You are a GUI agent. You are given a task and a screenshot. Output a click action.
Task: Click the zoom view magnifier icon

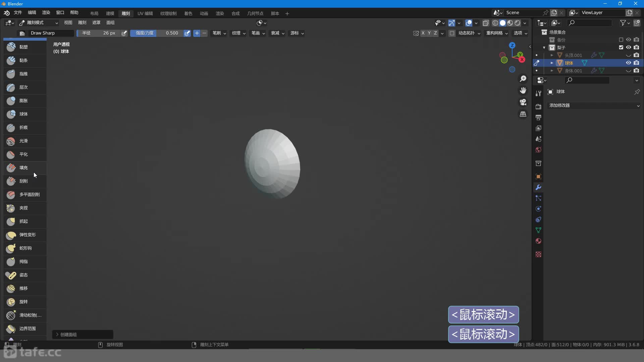[x=523, y=79]
